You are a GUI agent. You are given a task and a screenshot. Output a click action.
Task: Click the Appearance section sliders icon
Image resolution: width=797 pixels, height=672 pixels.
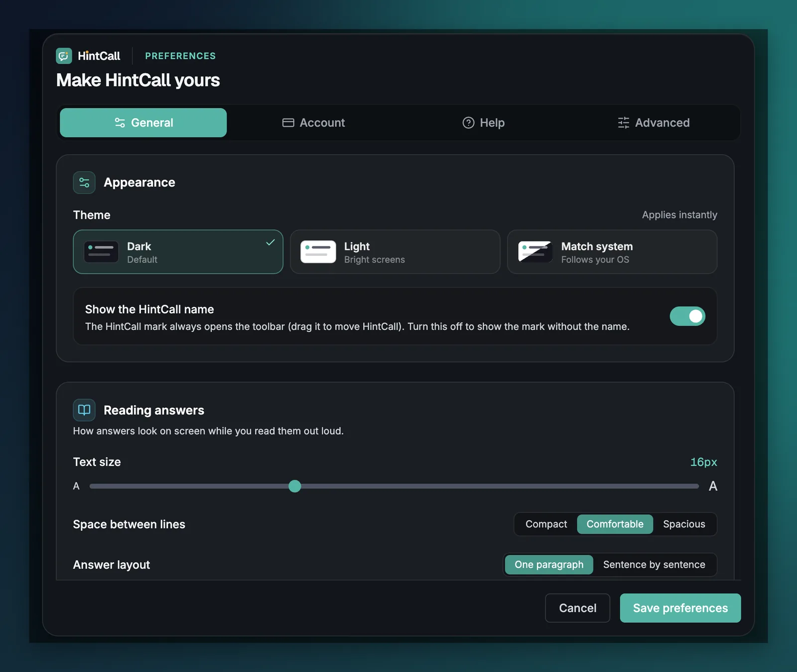tap(84, 183)
